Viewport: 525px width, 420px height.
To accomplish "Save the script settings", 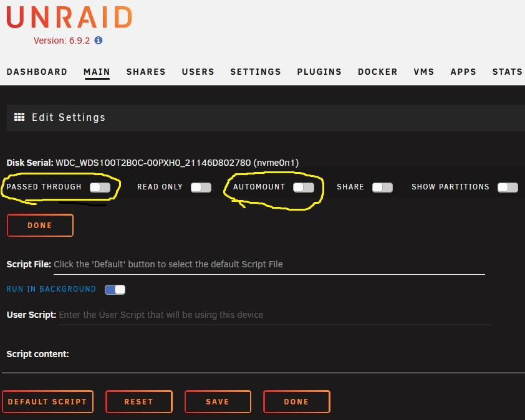I will (x=218, y=401).
